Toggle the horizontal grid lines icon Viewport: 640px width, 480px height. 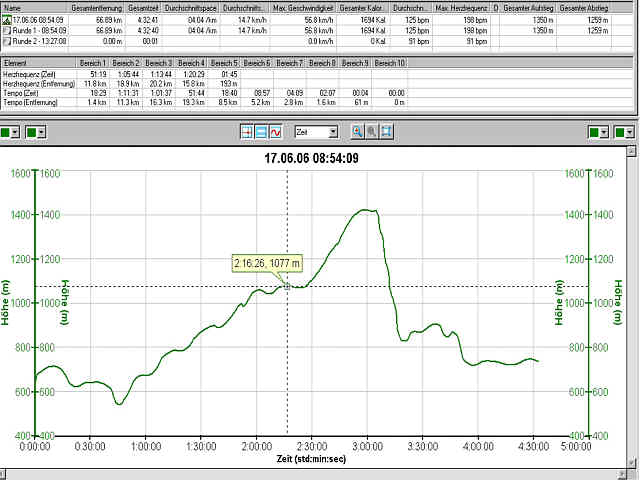pyautogui.click(x=262, y=132)
